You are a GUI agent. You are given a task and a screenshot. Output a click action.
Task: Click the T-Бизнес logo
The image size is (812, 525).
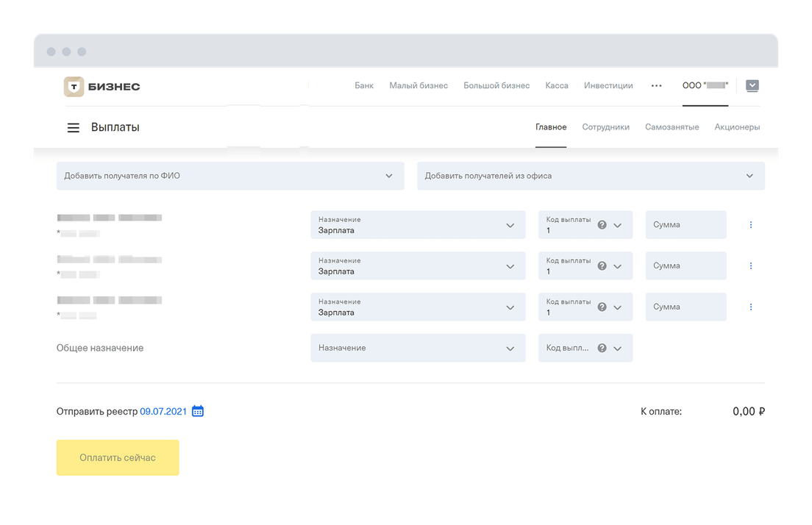pos(101,87)
